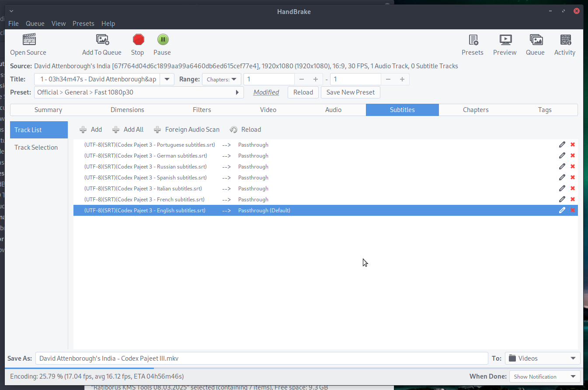Viewport: 588px width, 390px height.
Task: Select the Italian subtitles.srt track row
Action: click(326, 188)
